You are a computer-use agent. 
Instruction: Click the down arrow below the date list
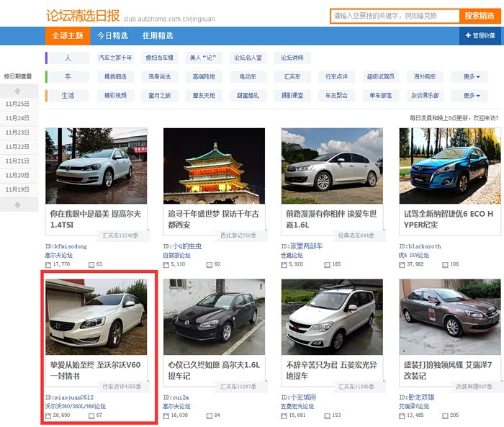pos(18,205)
